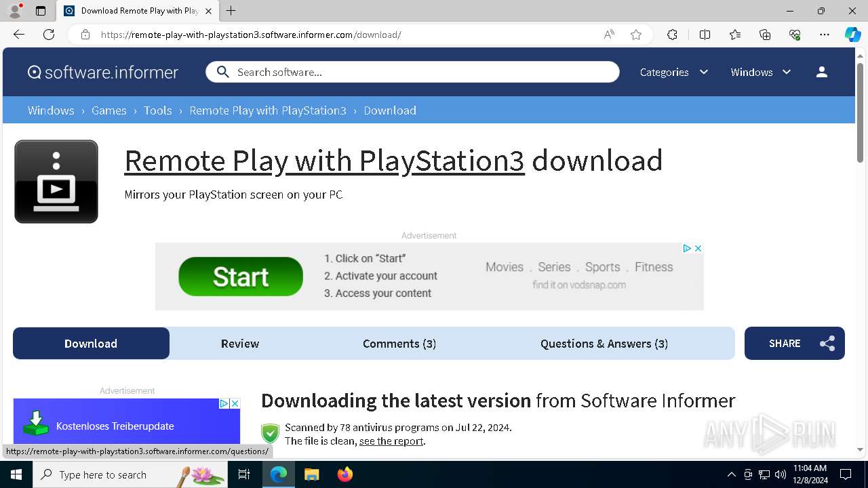Open the user account icon
868x488 pixels.
822,72
